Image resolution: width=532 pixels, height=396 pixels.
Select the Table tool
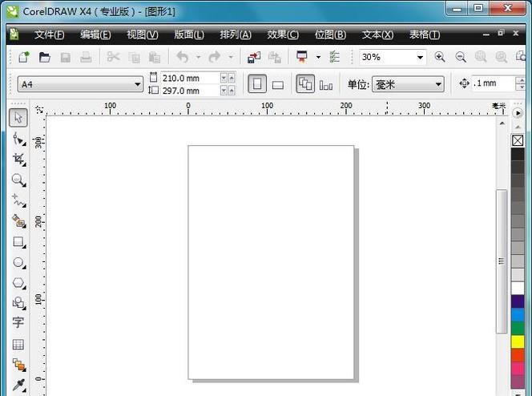pyautogui.click(x=18, y=344)
